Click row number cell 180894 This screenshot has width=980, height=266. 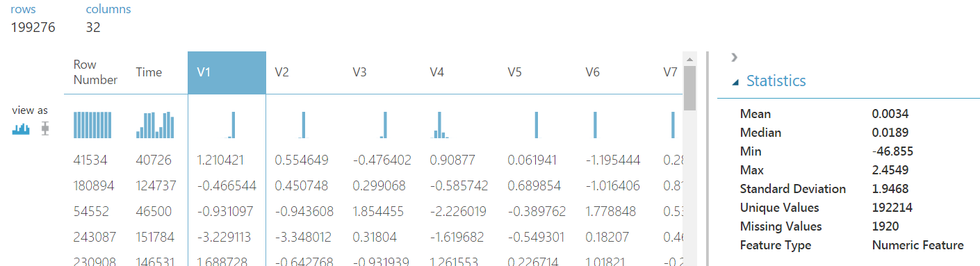point(94,186)
